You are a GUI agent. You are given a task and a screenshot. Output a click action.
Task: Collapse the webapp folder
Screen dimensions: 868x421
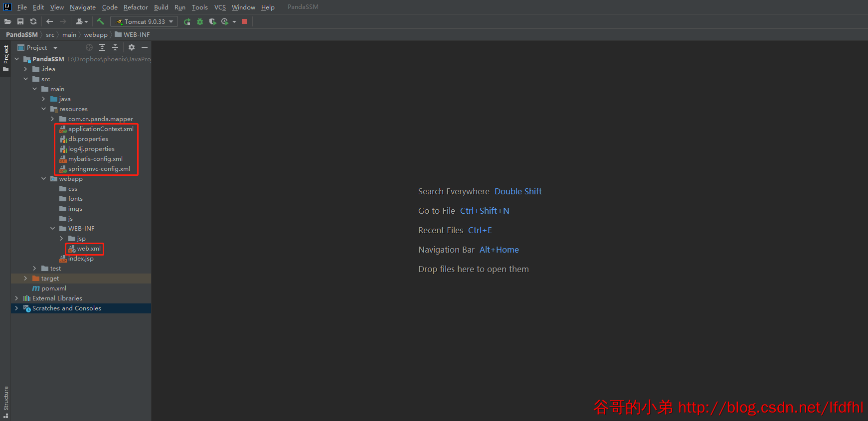(44, 178)
